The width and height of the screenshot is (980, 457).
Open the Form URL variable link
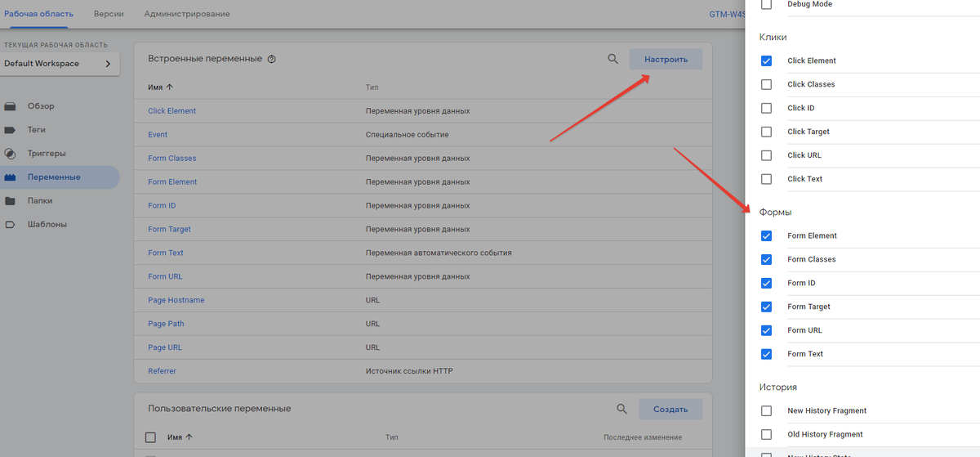165,277
